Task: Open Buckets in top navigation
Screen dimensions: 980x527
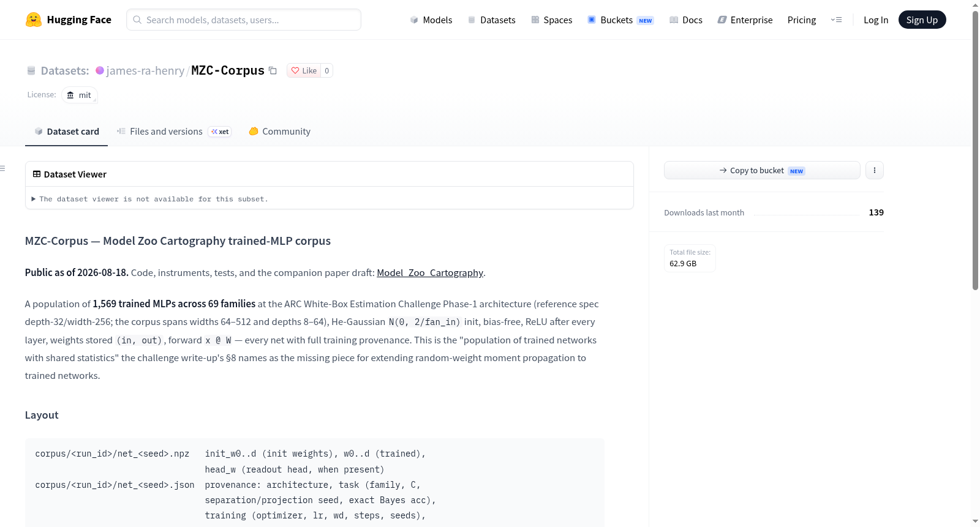Action: coord(620,20)
